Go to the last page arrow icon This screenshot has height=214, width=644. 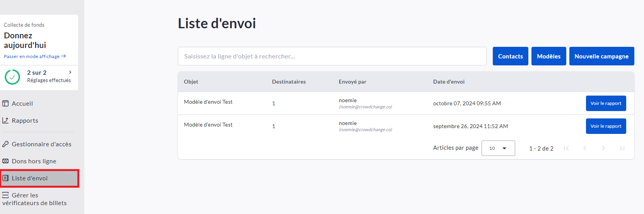pyautogui.click(x=622, y=148)
